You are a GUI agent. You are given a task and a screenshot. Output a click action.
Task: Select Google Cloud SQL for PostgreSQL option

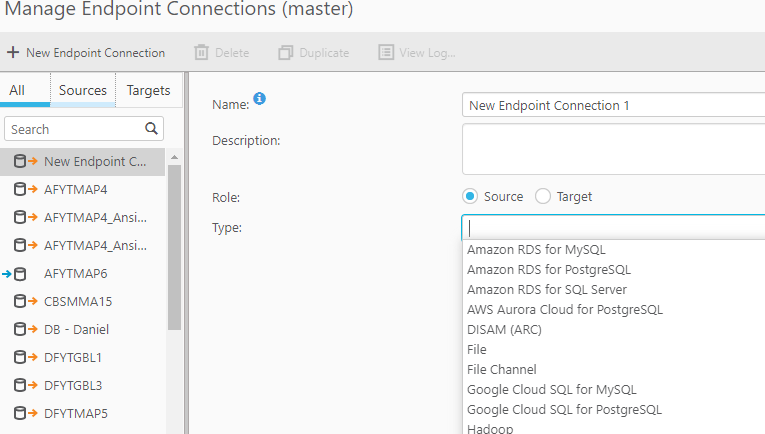[564, 410]
